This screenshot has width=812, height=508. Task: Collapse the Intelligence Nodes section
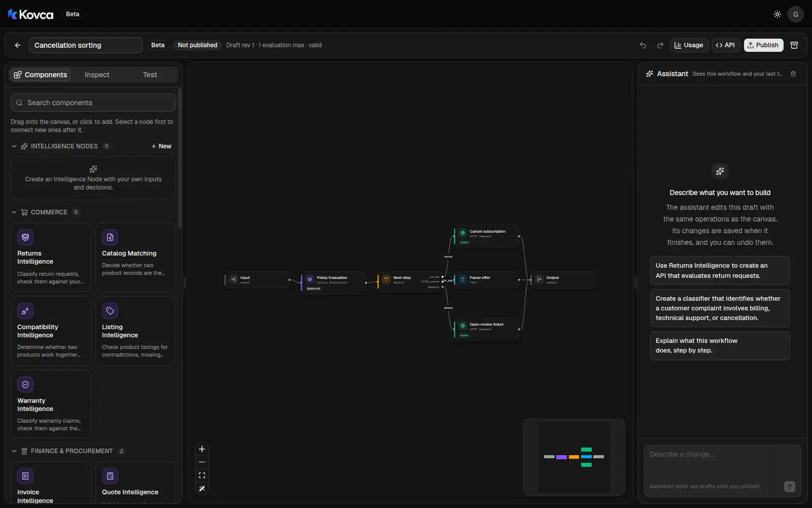click(x=14, y=146)
